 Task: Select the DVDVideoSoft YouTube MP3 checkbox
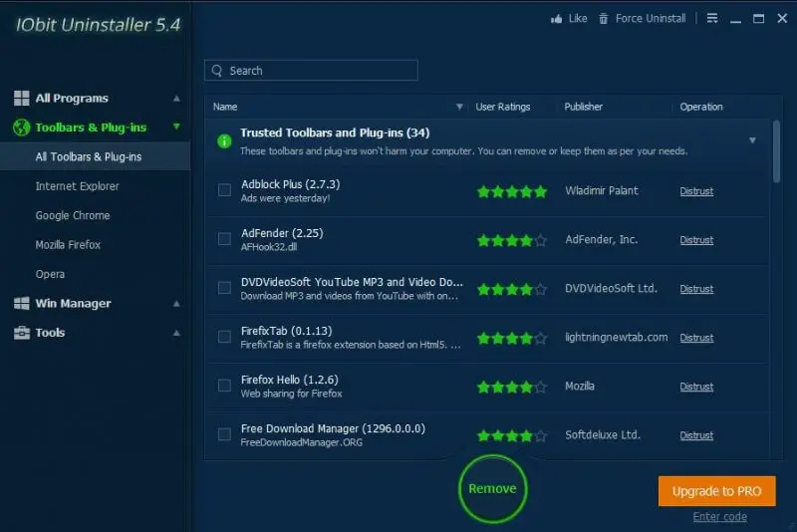(x=224, y=288)
